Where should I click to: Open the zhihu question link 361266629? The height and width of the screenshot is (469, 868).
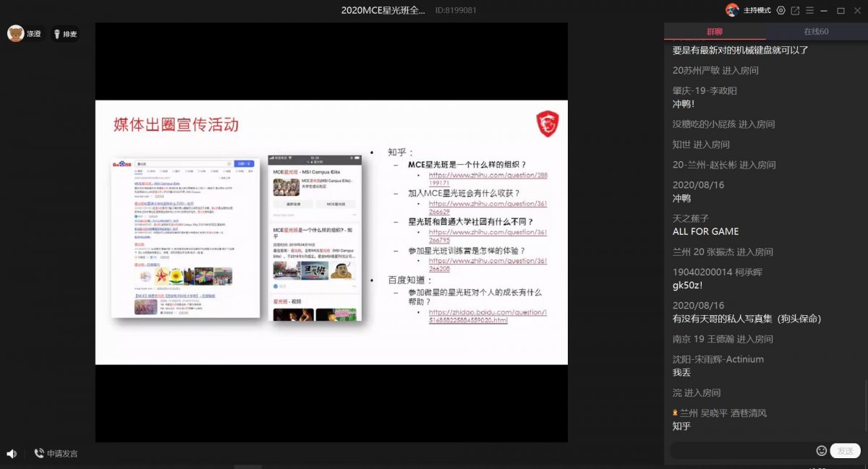488,207
